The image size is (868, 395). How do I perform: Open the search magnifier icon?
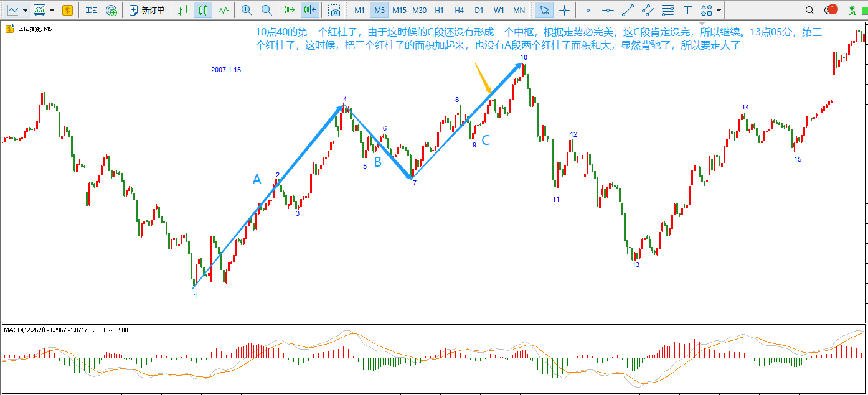click(x=809, y=10)
